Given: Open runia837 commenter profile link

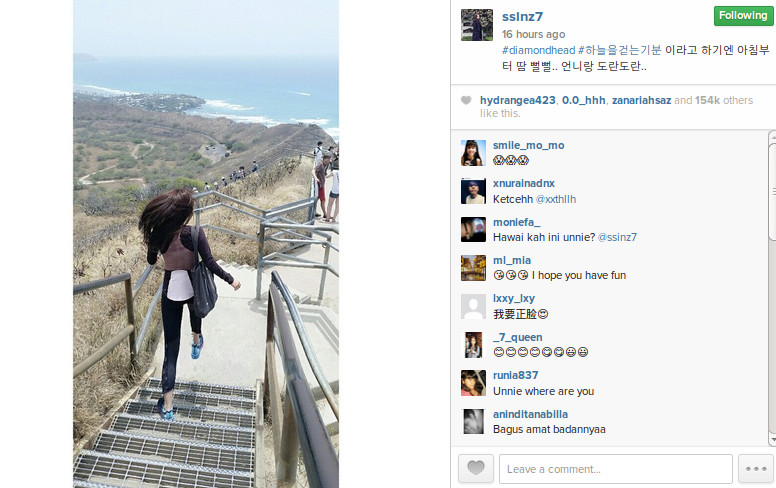Looking at the screenshot, I should [515, 375].
